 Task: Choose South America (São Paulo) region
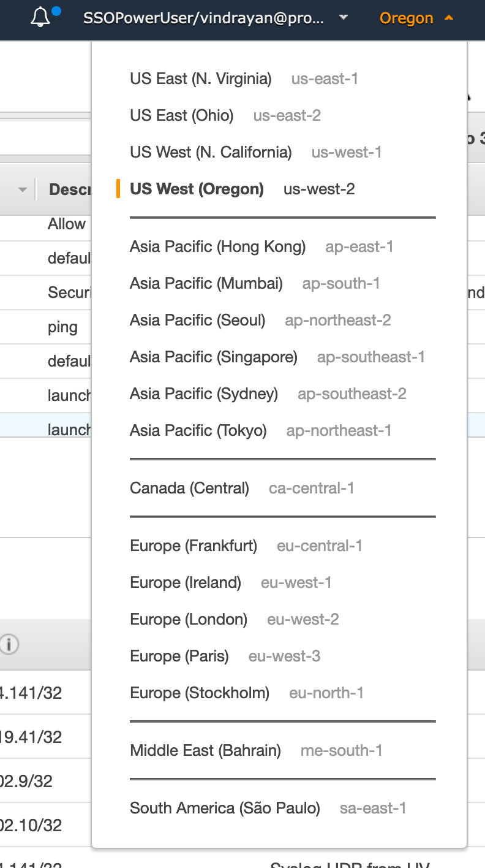(x=225, y=809)
